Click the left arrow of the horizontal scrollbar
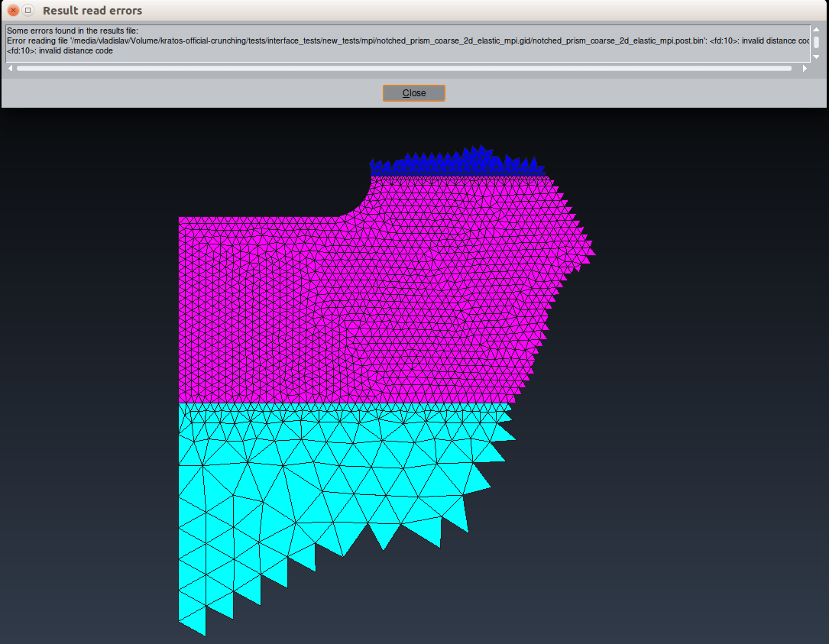 point(10,68)
